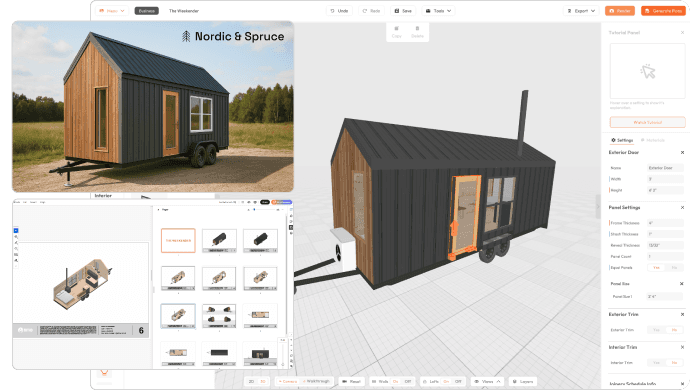
Task: Close the Tutorial Panel
Action: [683, 33]
